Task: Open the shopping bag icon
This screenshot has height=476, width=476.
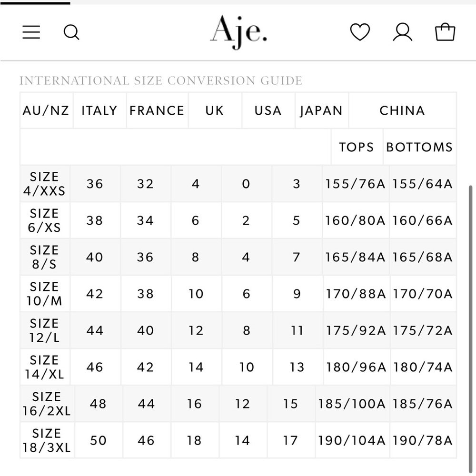Action: 445,32
